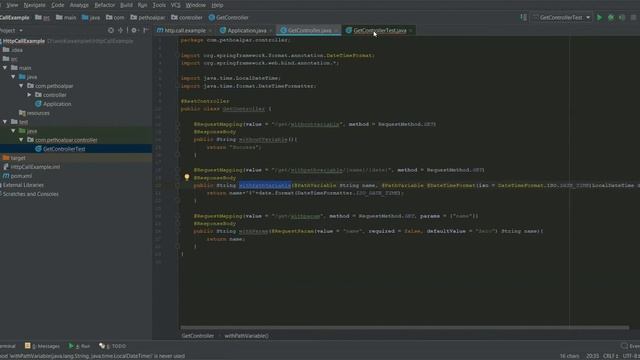The image size is (640, 360).
Task: Open the GetControllerTest run configuration dropdown
Action: pos(562,18)
